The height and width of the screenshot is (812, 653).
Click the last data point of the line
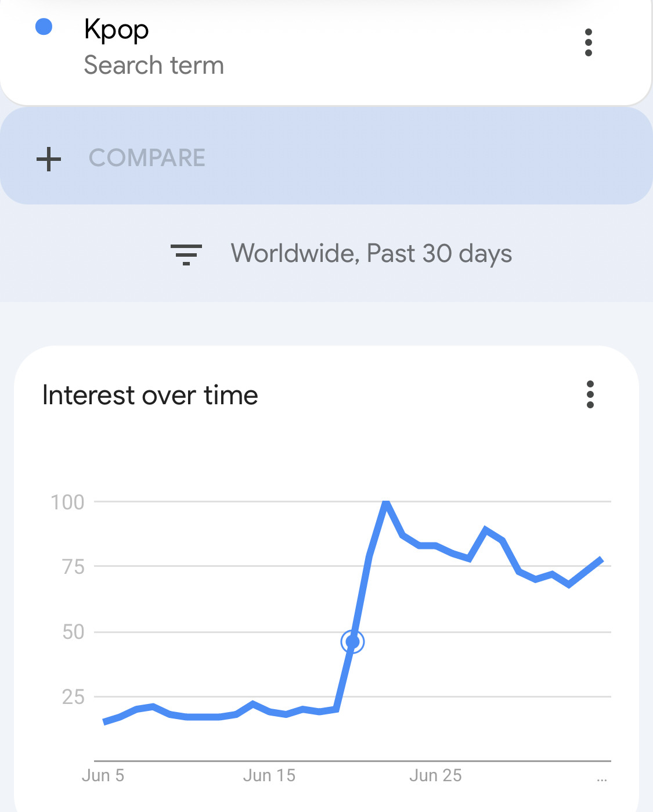(x=601, y=560)
